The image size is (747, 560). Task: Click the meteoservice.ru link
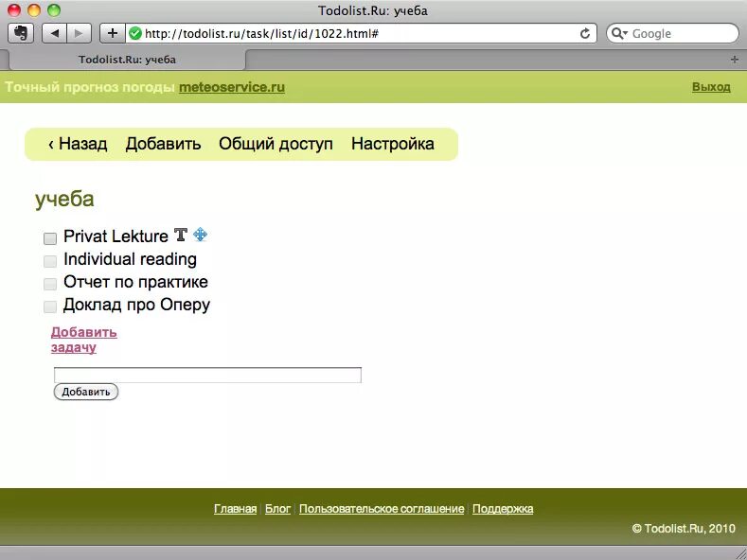(232, 87)
